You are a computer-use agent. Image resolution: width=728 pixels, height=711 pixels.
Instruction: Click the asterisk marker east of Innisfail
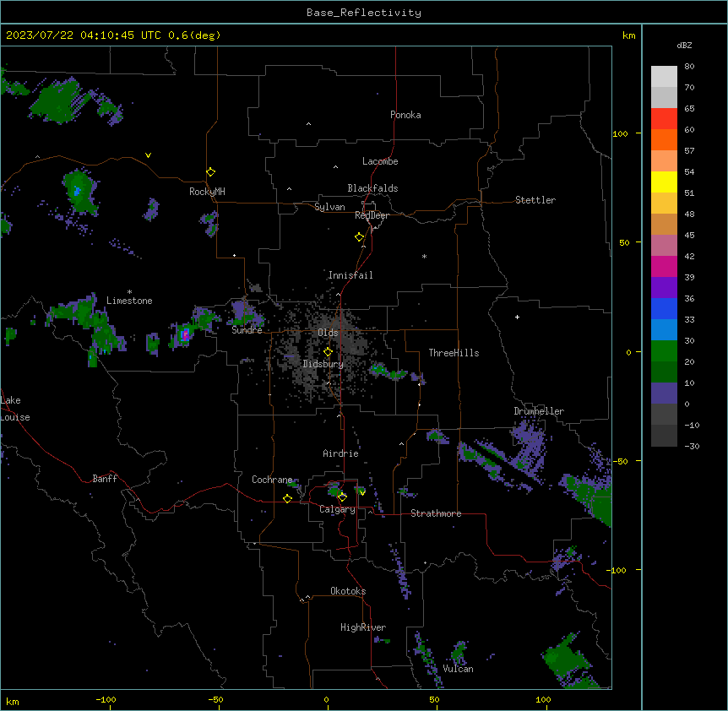pyautogui.click(x=424, y=256)
